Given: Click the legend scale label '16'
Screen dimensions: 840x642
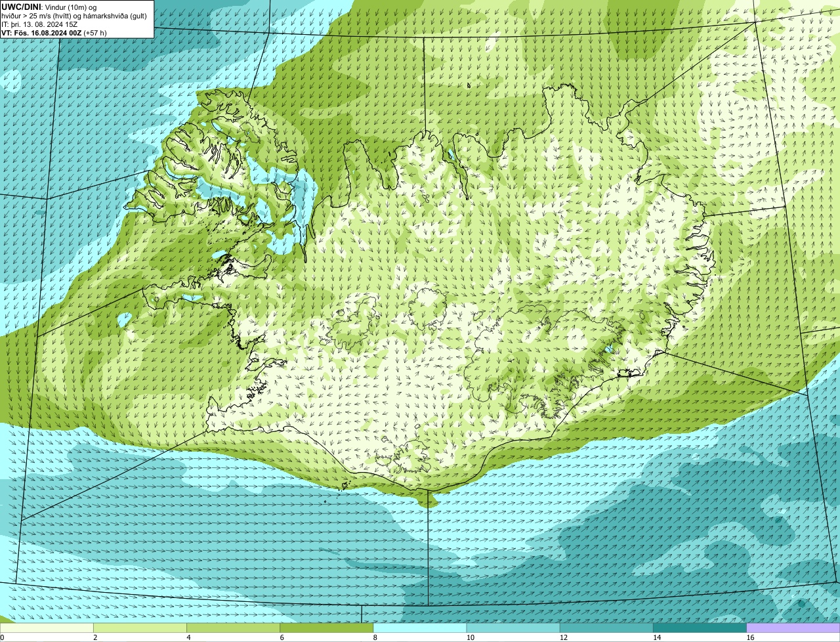Looking at the screenshot, I should pyautogui.click(x=750, y=637).
